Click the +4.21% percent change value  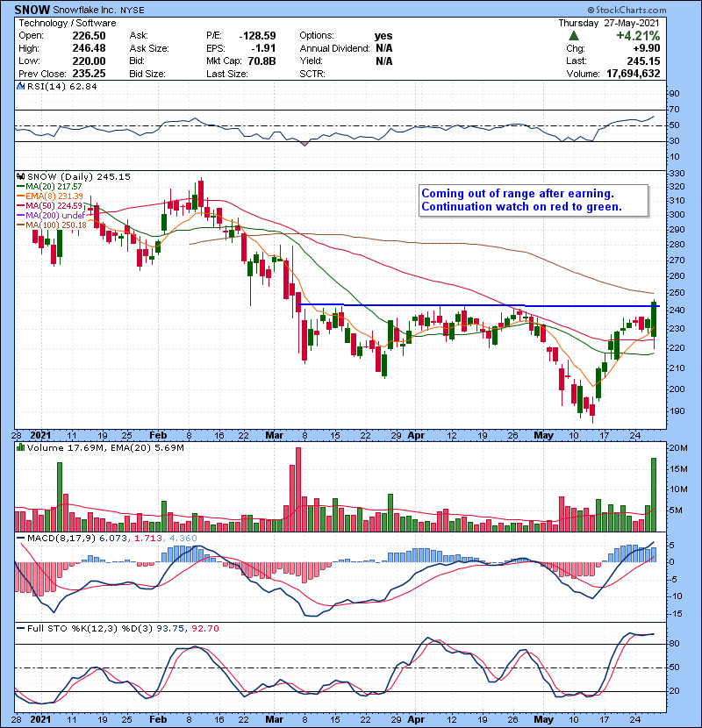pyautogui.click(x=638, y=36)
